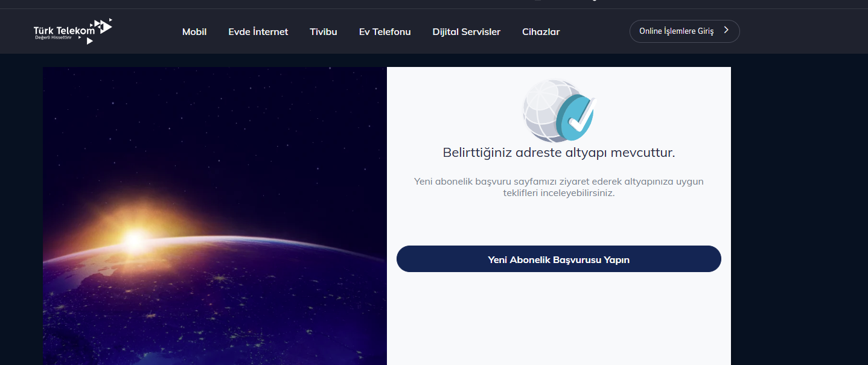868x365 pixels.
Task: Open the Dijital Servisler menu
Action: tap(467, 32)
